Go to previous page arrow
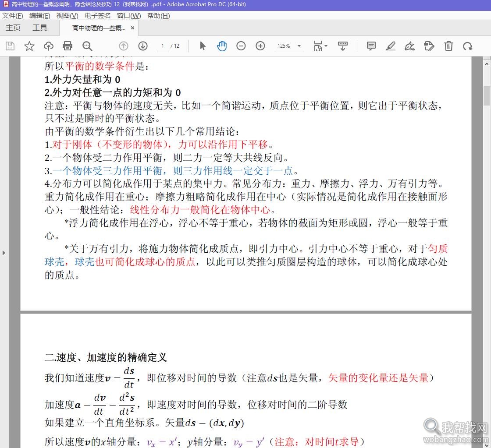This screenshot has height=448, width=491. pyautogui.click(x=124, y=46)
